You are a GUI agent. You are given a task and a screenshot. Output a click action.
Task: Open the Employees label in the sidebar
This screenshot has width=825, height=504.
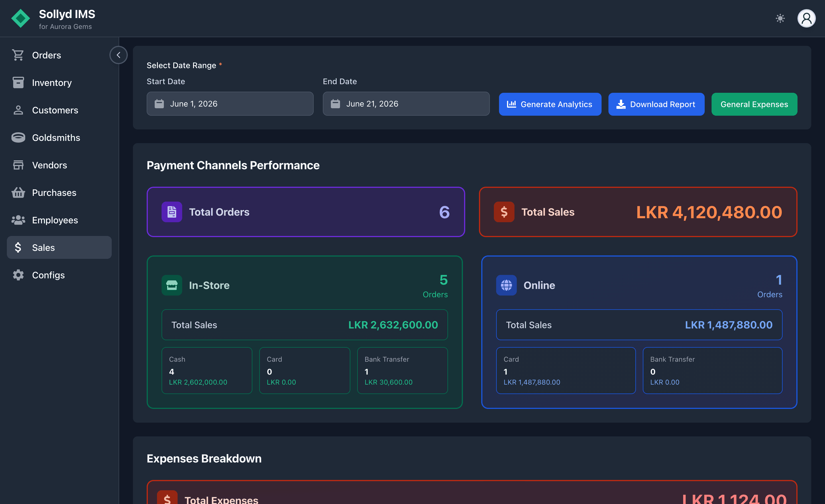[x=55, y=220]
